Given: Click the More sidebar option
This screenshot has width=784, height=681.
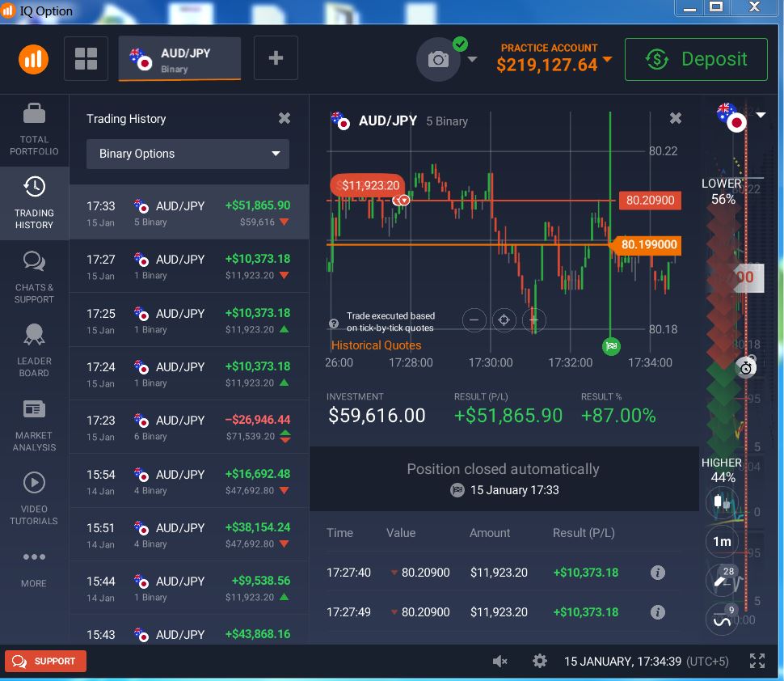Looking at the screenshot, I should coord(34,569).
